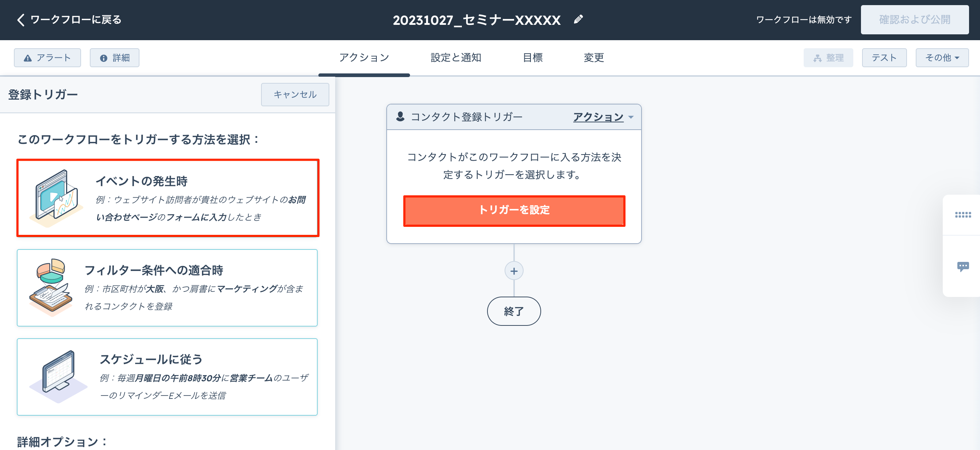Switch to the 変更 tab
The image size is (980, 450).
point(594,58)
